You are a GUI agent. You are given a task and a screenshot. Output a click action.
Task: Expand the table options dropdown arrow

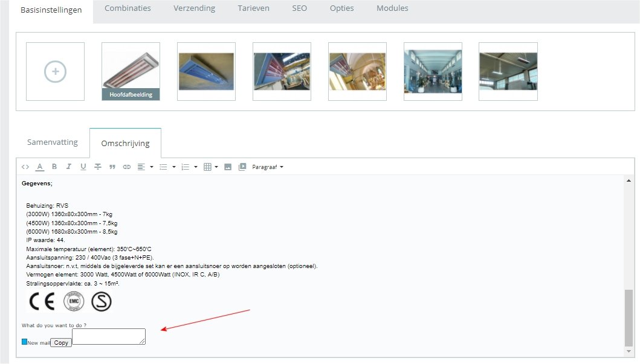[216, 167]
